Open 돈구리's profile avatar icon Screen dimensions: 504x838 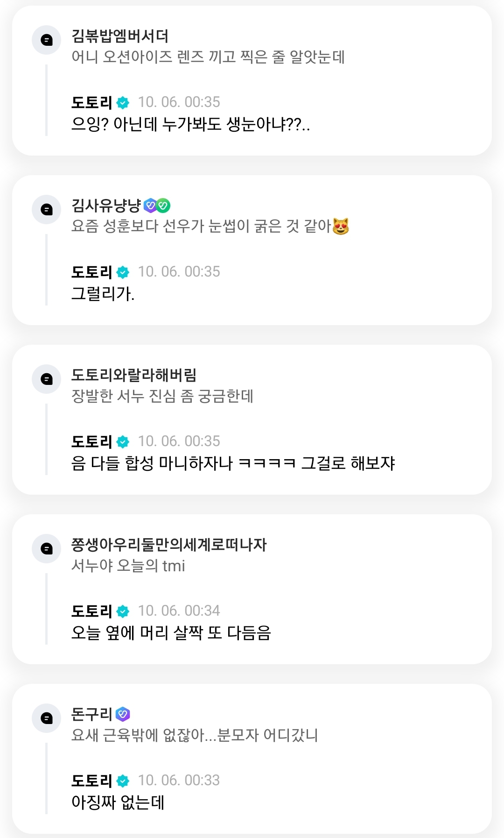click(47, 718)
